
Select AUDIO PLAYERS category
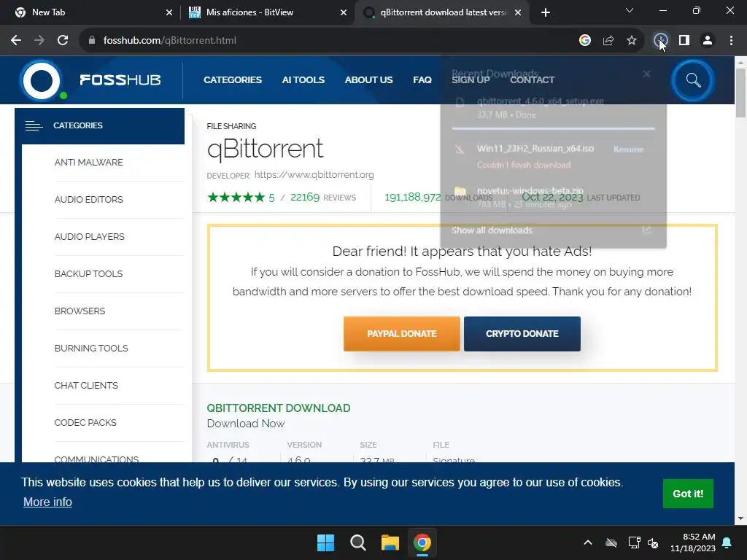pyautogui.click(x=90, y=237)
